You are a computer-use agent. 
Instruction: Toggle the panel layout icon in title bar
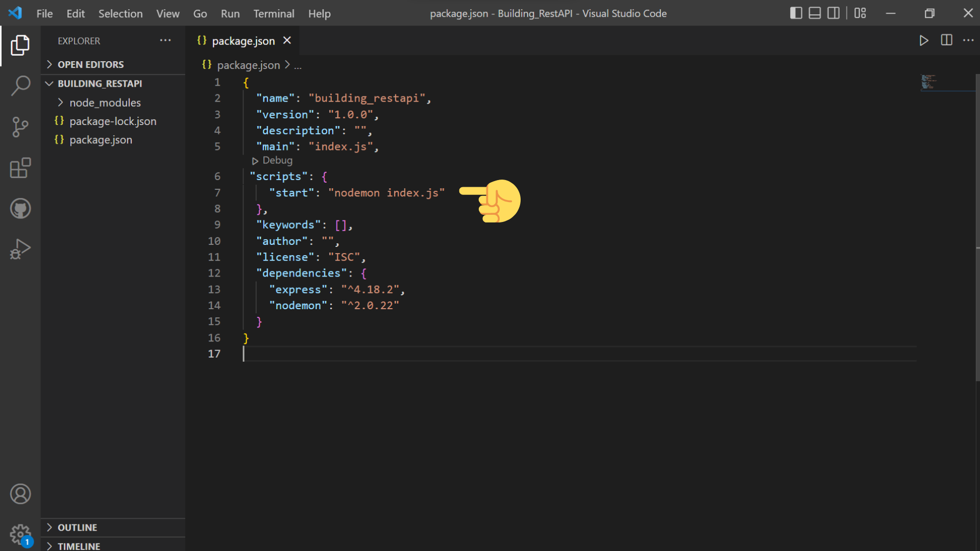tap(815, 13)
